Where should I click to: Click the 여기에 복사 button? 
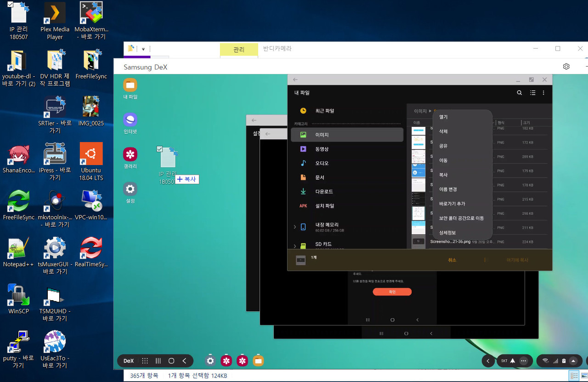click(x=517, y=260)
